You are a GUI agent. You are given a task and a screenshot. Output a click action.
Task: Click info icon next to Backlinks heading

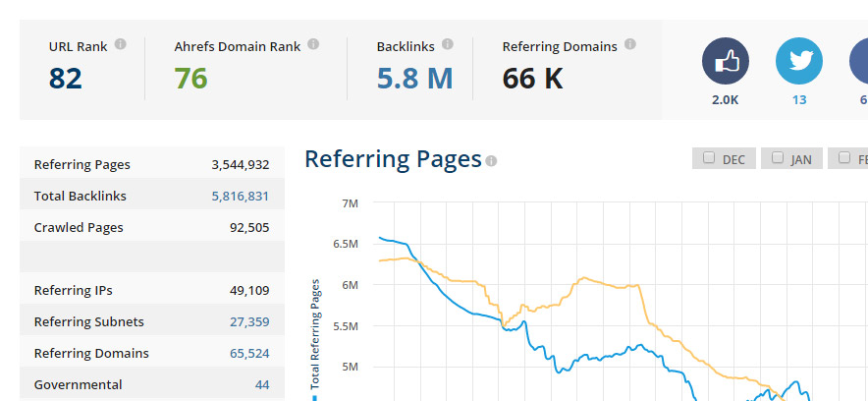tap(447, 44)
